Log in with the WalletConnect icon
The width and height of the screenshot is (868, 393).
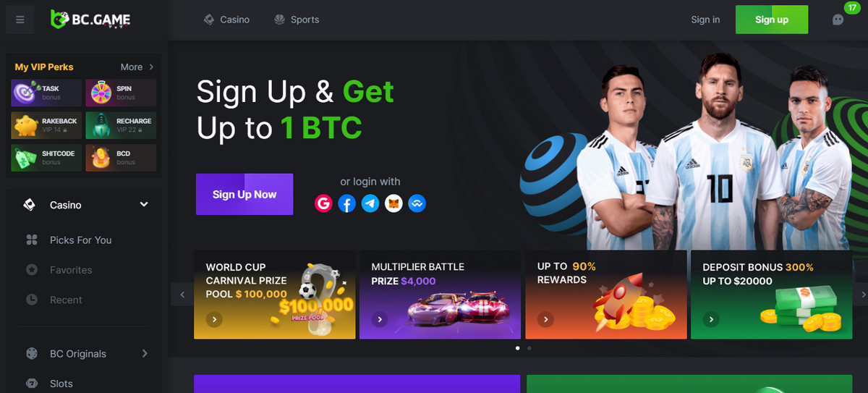coord(417,203)
